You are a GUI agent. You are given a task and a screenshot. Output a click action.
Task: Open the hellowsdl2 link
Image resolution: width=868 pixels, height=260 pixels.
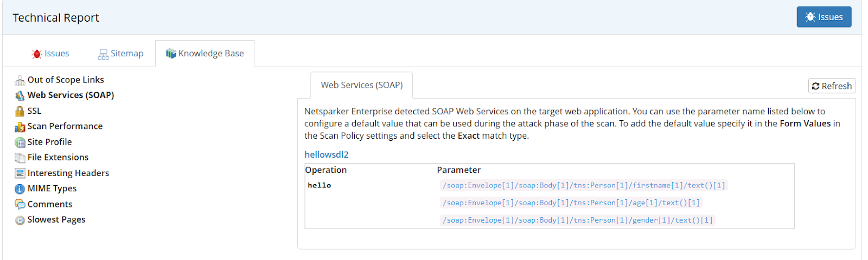click(x=327, y=154)
